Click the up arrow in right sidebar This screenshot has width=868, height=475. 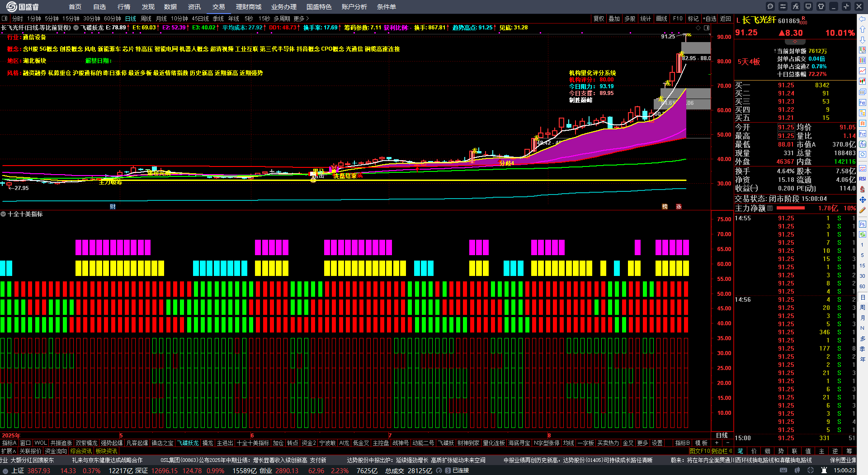[x=863, y=29]
